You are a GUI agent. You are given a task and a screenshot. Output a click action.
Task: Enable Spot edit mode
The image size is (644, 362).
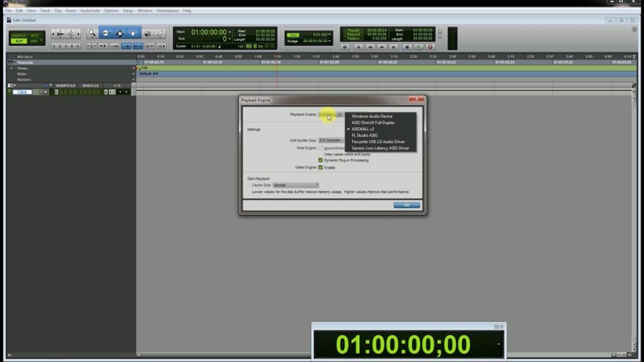click(35, 36)
